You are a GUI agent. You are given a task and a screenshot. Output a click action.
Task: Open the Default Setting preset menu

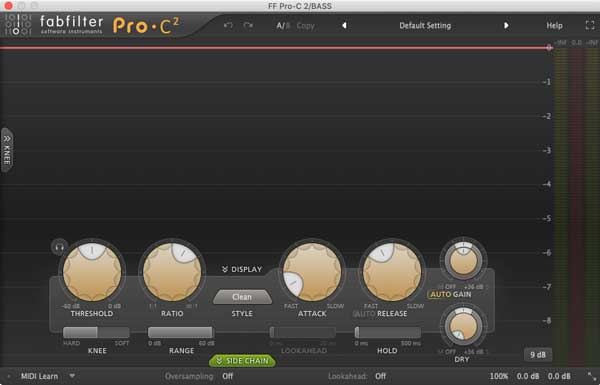(x=425, y=26)
